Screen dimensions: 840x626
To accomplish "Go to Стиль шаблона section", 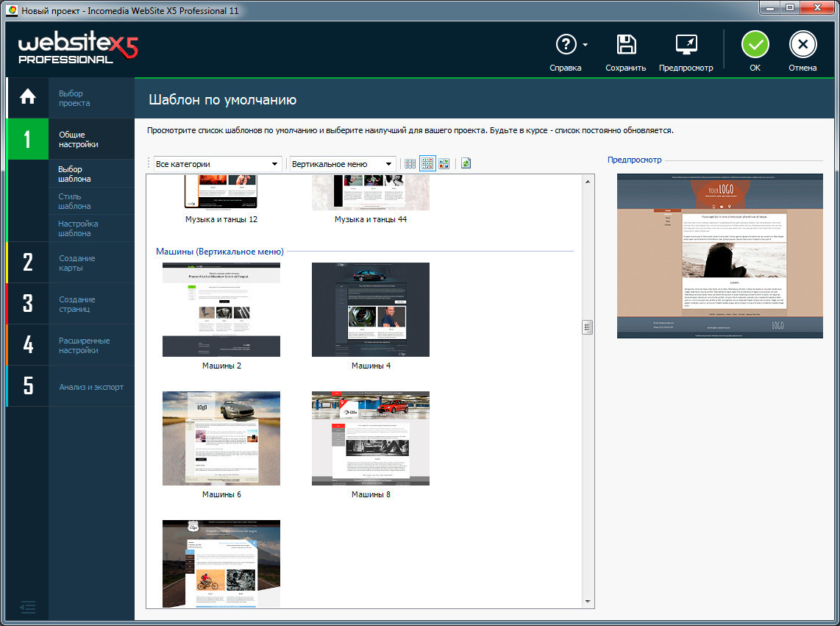I will [x=75, y=201].
